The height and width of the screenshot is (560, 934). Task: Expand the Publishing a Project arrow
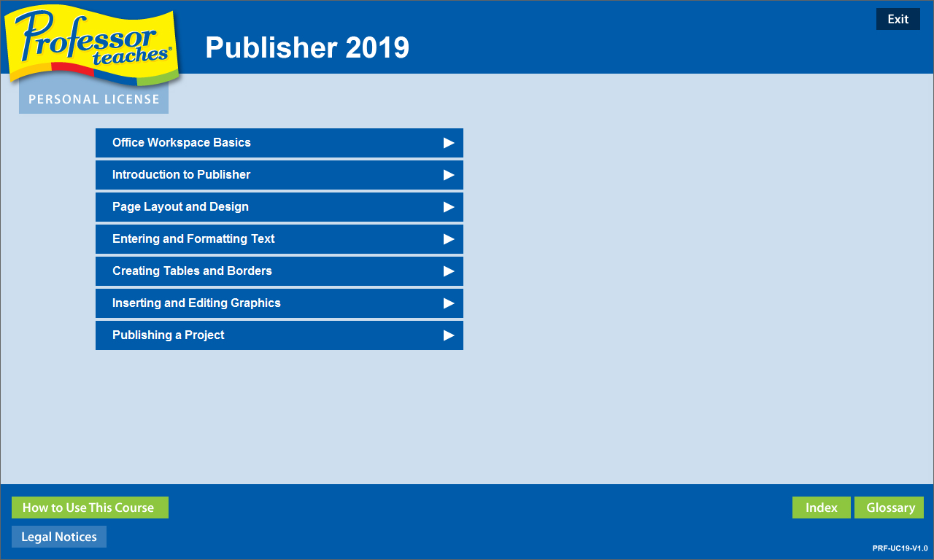(x=449, y=335)
